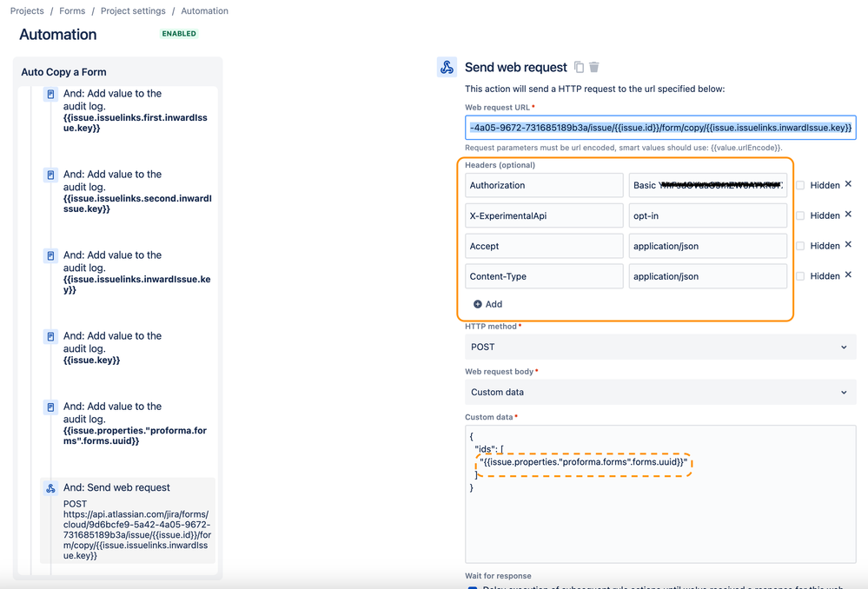Image resolution: width=868 pixels, height=589 pixels.
Task: Tick Hidden checkbox for Content-Type header
Action: tap(800, 275)
